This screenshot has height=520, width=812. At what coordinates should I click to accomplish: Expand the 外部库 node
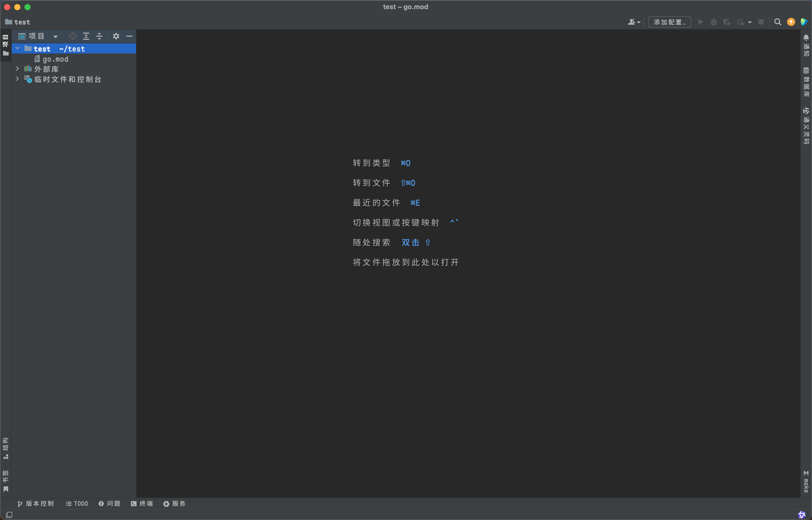pyautogui.click(x=18, y=69)
